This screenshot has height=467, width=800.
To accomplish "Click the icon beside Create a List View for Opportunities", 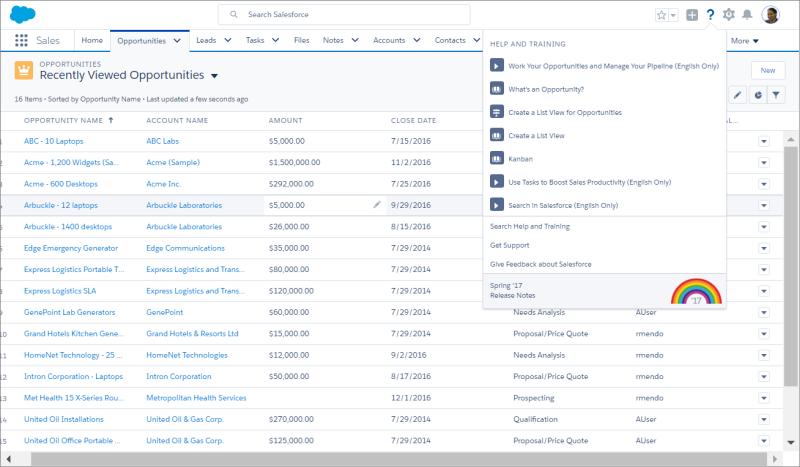I will click(497, 112).
